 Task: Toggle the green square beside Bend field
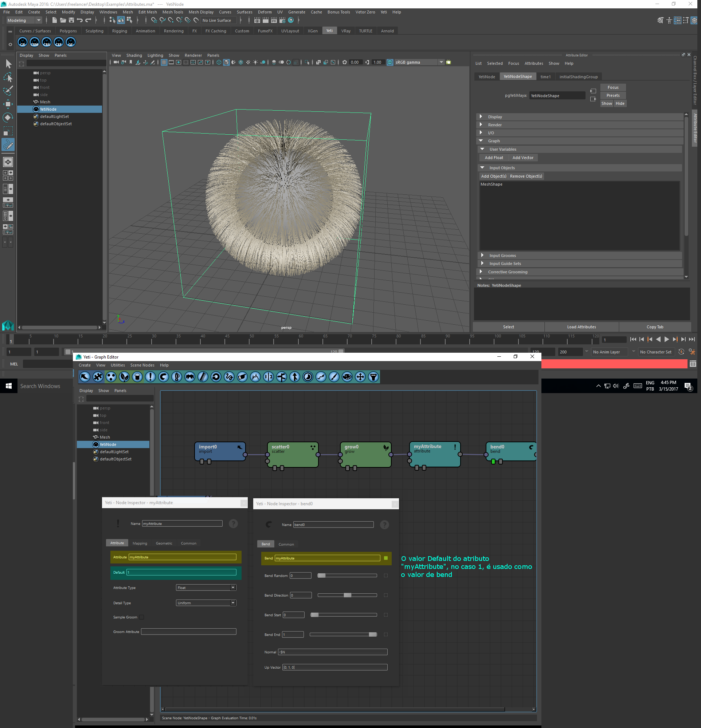[x=385, y=558]
